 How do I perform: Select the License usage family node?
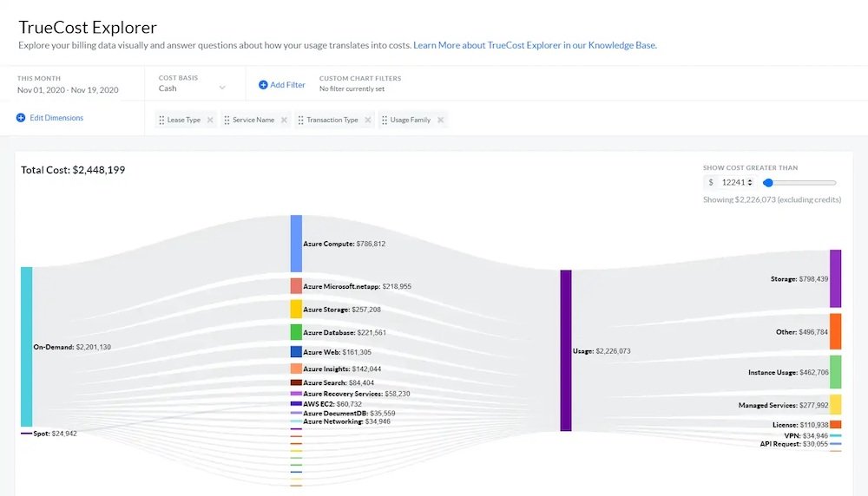(x=835, y=425)
